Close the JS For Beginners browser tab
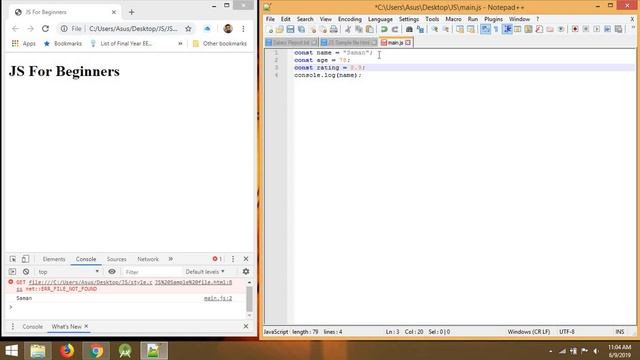This screenshot has width=640, height=360. click(114, 12)
